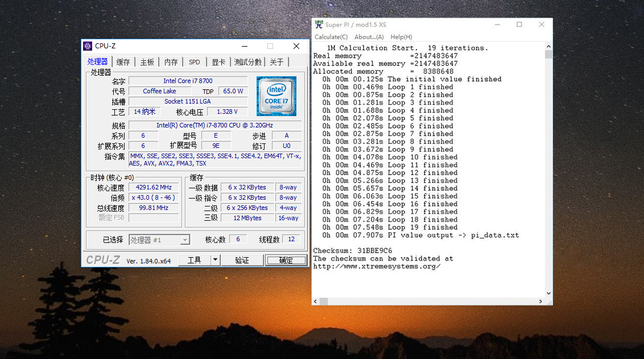Open the 关于 about tab
Image resolution: width=644 pixels, height=359 pixels.
[x=276, y=62]
